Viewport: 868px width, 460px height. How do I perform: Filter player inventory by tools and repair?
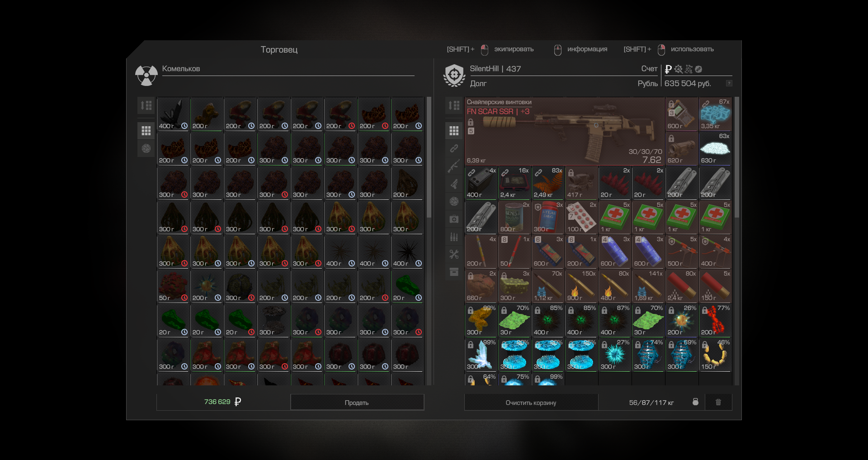pyautogui.click(x=454, y=254)
